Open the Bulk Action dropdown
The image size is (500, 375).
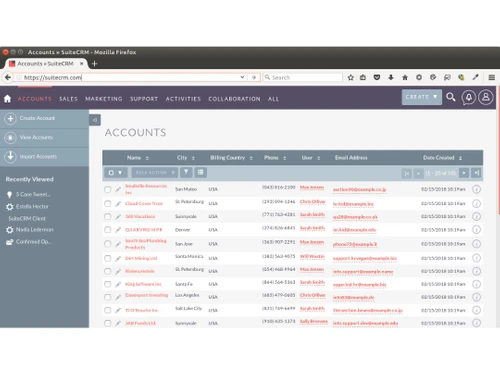coord(155,172)
